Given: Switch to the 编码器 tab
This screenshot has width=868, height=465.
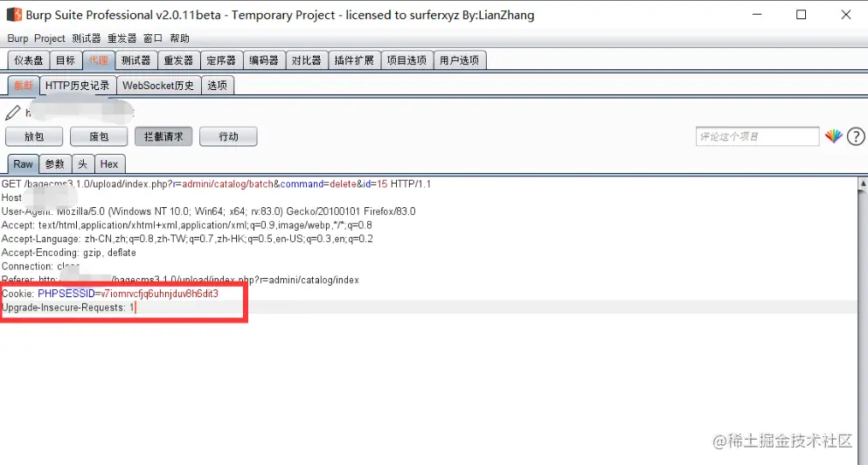Looking at the screenshot, I should pyautogui.click(x=263, y=60).
